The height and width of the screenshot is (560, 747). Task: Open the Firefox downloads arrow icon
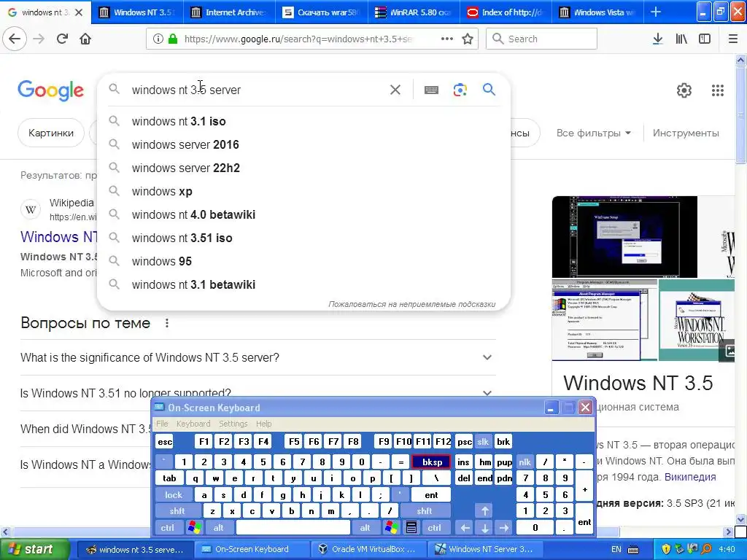click(658, 39)
